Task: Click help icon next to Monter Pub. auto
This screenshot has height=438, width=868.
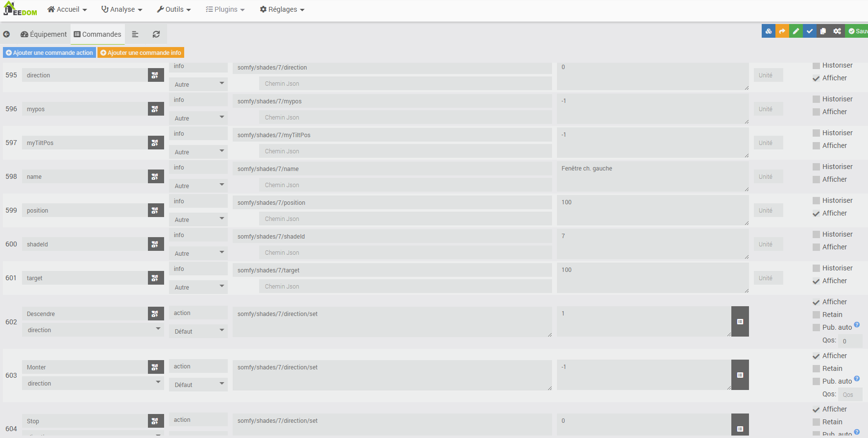Action: click(x=857, y=378)
